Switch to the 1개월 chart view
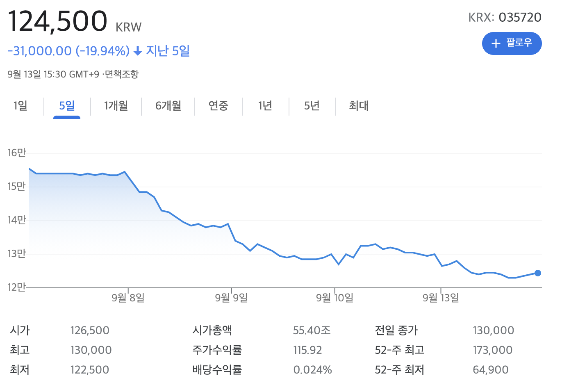This screenshot has height=392, width=578. point(116,106)
